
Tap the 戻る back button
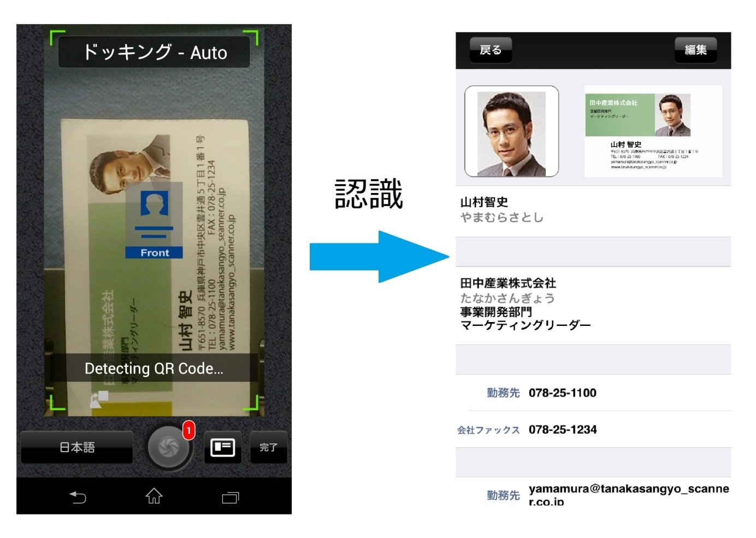point(490,50)
